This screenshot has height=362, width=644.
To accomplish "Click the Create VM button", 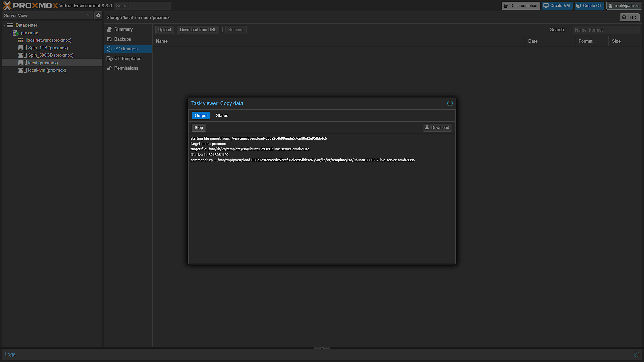I will pyautogui.click(x=557, y=6).
